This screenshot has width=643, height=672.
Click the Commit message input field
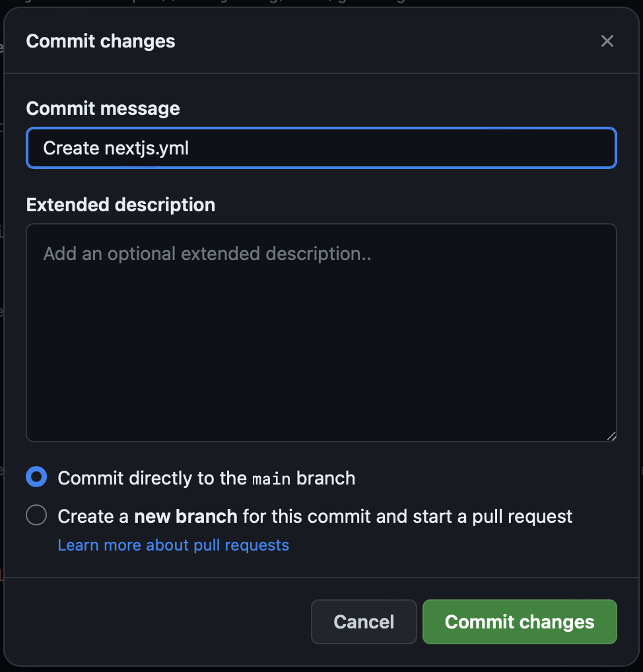[321, 148]
